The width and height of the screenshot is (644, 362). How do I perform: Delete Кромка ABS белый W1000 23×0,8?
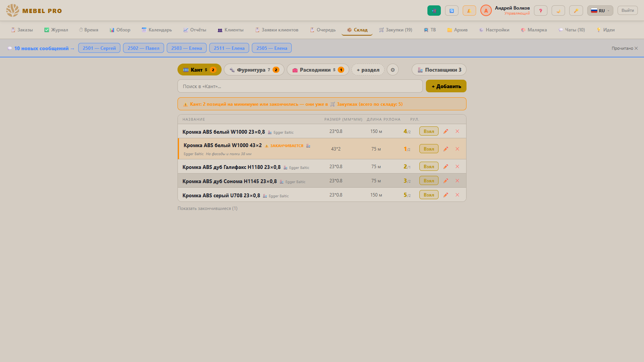click(457, 131)
